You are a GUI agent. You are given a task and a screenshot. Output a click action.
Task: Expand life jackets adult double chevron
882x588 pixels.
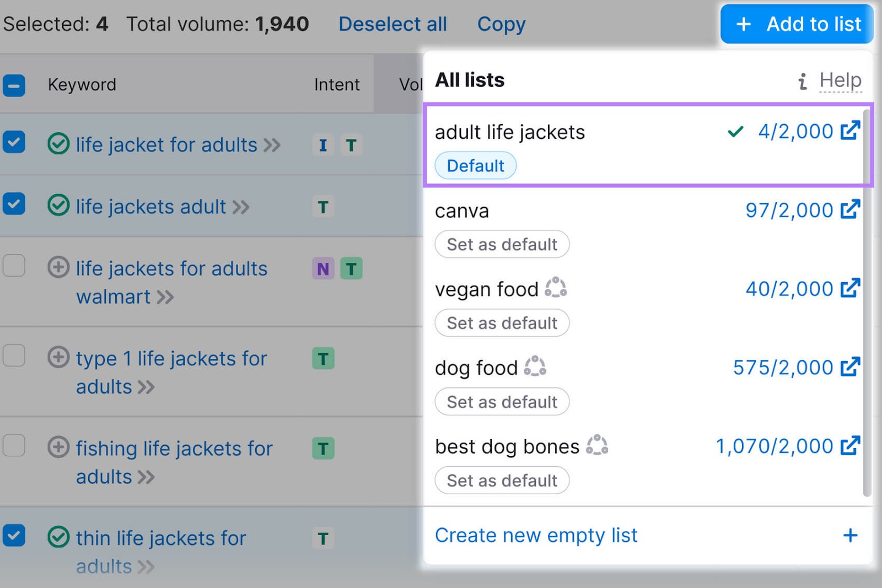[x=241, y=207]
